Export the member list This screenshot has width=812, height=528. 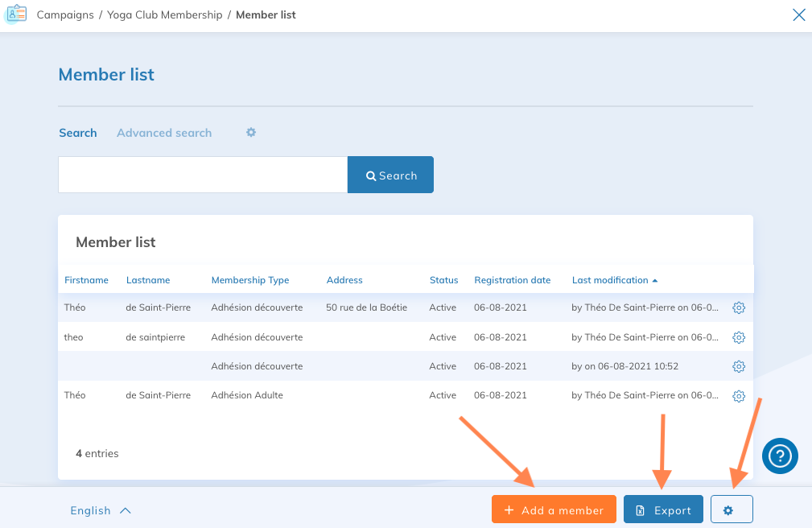point(663,510)
